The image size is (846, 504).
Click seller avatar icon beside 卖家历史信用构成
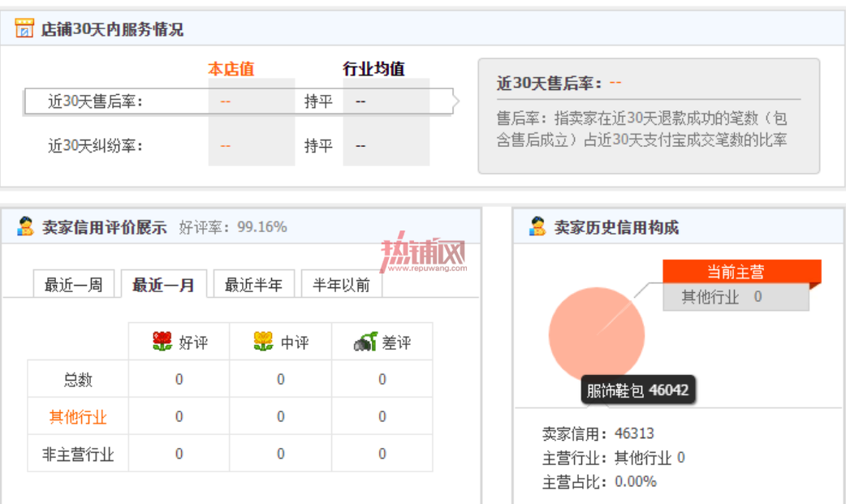click(537, 226)
